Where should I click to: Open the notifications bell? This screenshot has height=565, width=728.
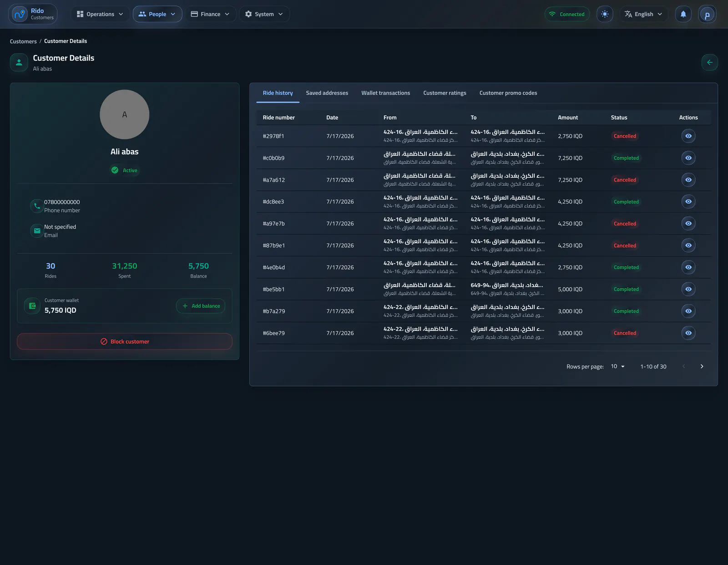683,14
